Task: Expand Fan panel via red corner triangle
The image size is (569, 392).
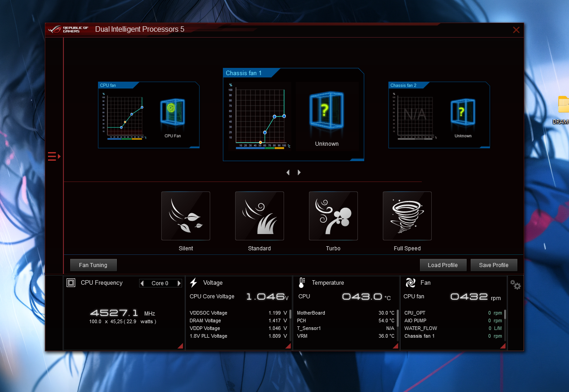Action: click(x=503, y=346)
